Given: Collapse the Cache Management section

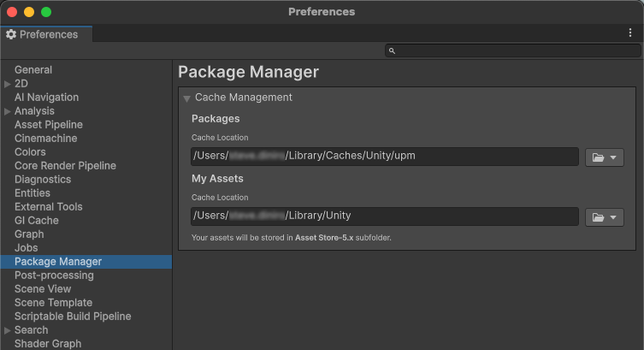Looking at the screenshot, I should [186, 98].
